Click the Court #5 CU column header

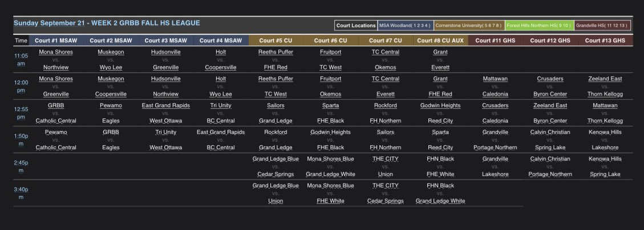276,40
